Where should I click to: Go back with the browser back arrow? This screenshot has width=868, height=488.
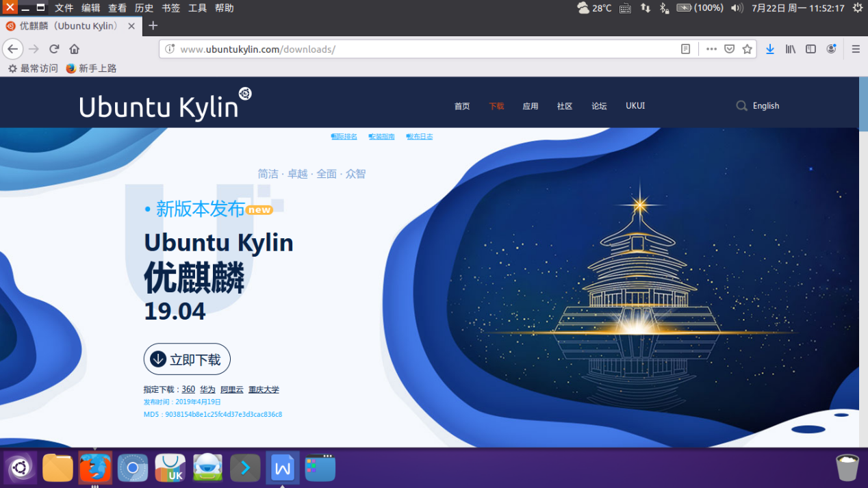pyautogui.click(x=12, y=49)
